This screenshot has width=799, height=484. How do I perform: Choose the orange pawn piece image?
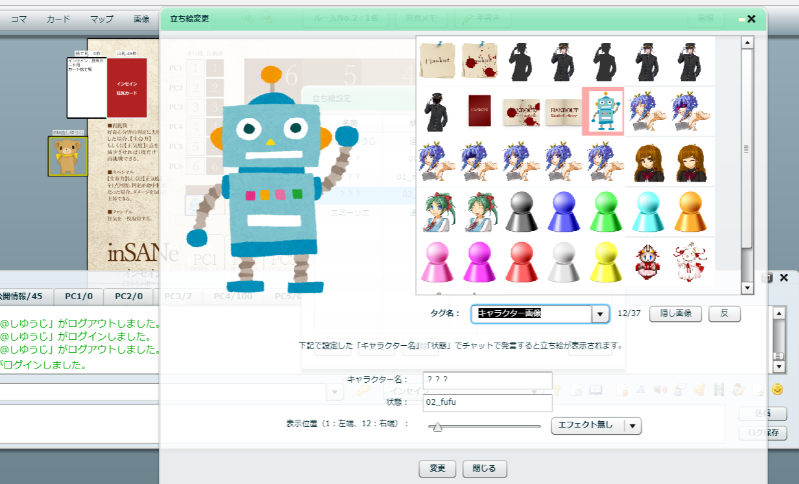(690, 212)
